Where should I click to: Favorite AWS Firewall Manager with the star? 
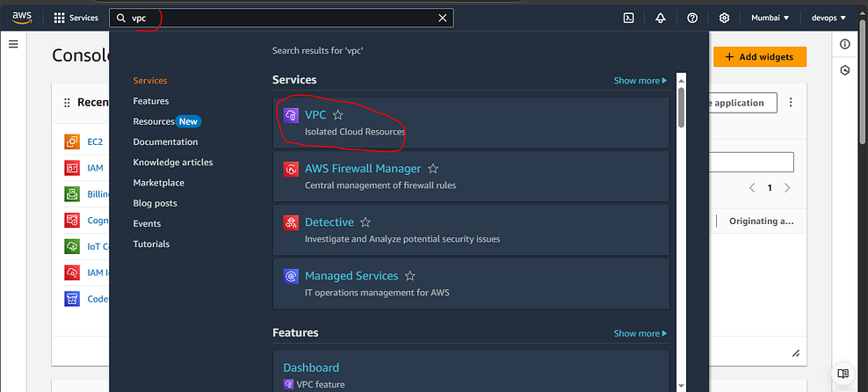tap(433, 169)
